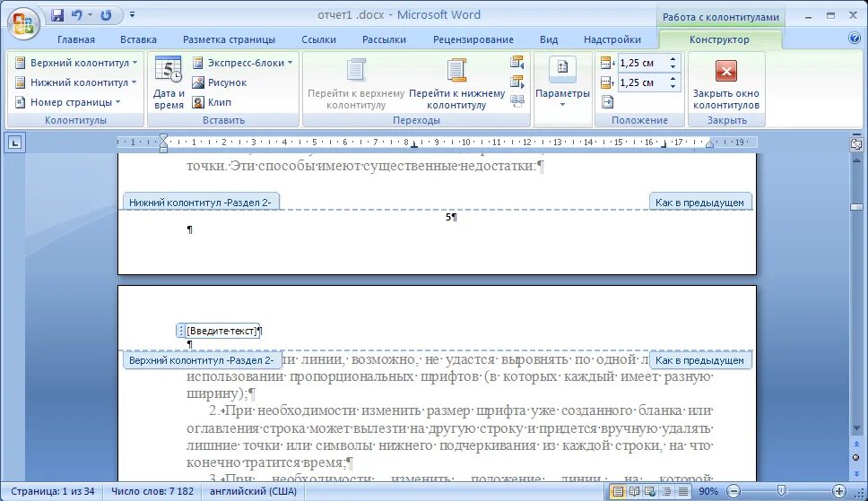
Task: Switch to the Вставка tab
Action: point(138,39)
